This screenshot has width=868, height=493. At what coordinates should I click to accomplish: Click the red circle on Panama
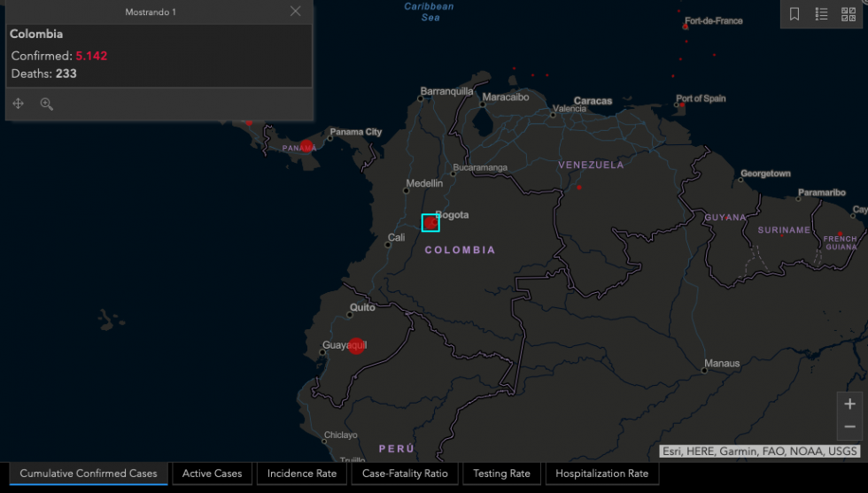(306, 147)
